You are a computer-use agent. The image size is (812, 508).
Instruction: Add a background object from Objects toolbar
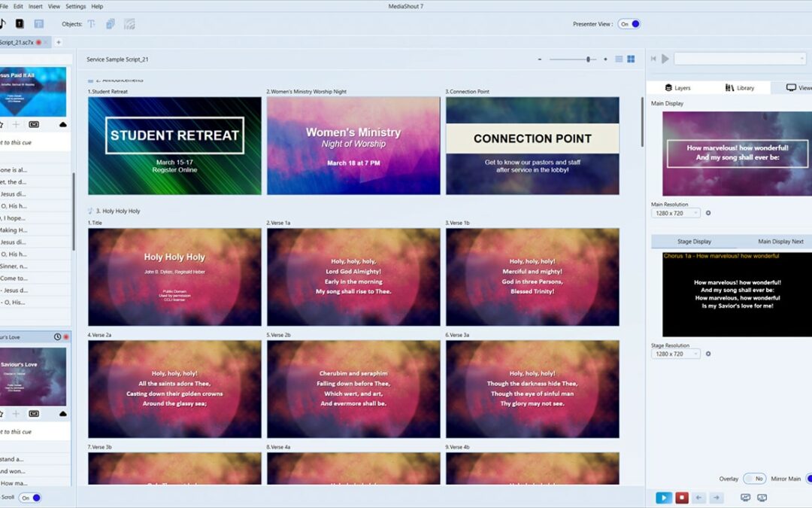[129, 24]
